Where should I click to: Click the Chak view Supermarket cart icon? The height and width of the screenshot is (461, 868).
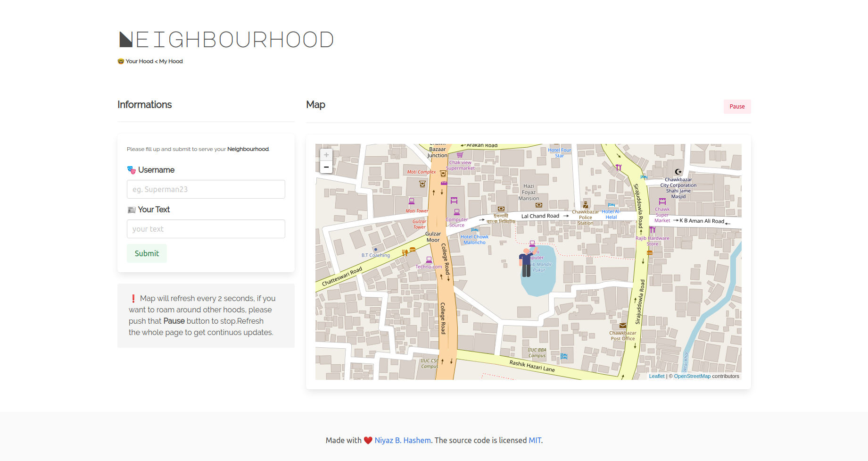pos(460,155)
